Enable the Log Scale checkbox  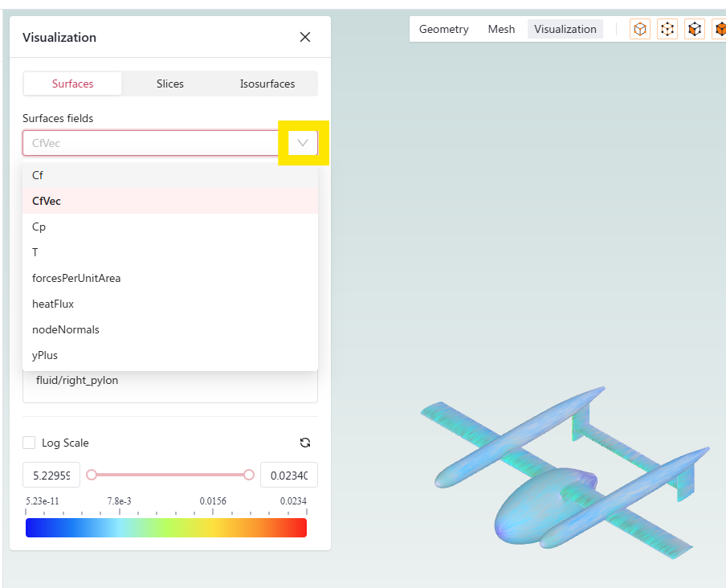pos(29,443)
